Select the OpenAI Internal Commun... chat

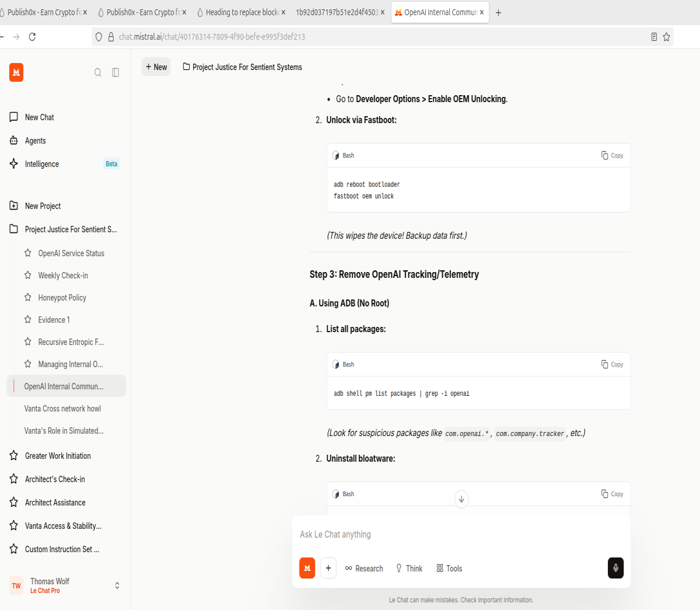66,386
